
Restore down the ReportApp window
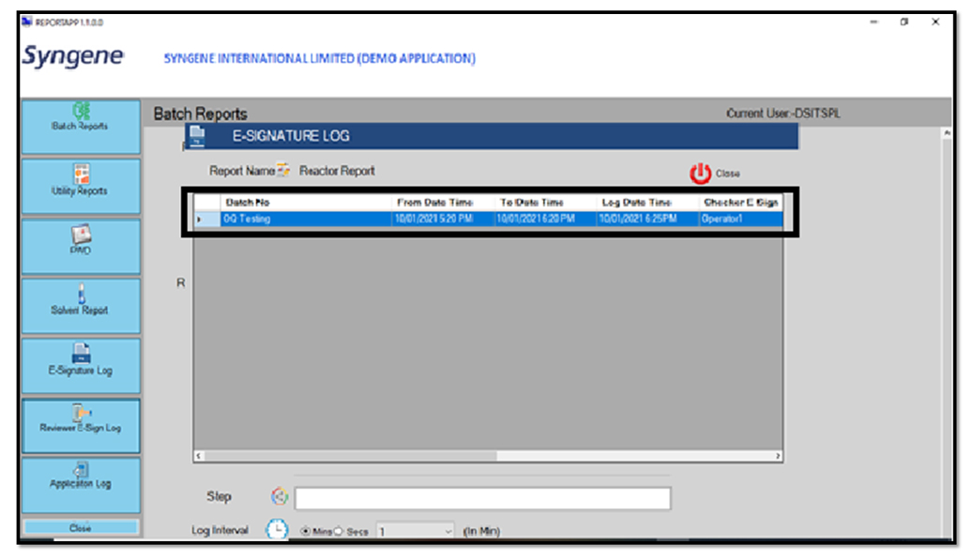(x=905, y=22)
